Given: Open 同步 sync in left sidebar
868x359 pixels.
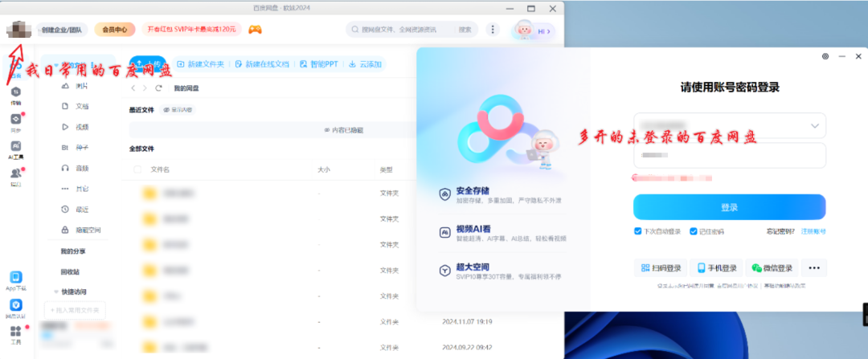Looking at the screenshot, I should pyautogui.click(x=15, y=123).
